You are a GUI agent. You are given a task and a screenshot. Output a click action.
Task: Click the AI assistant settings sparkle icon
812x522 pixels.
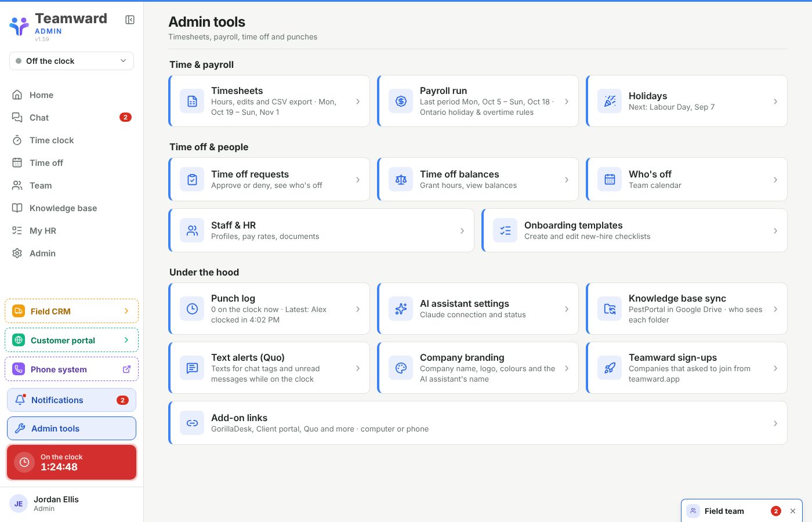click(401, 309)
